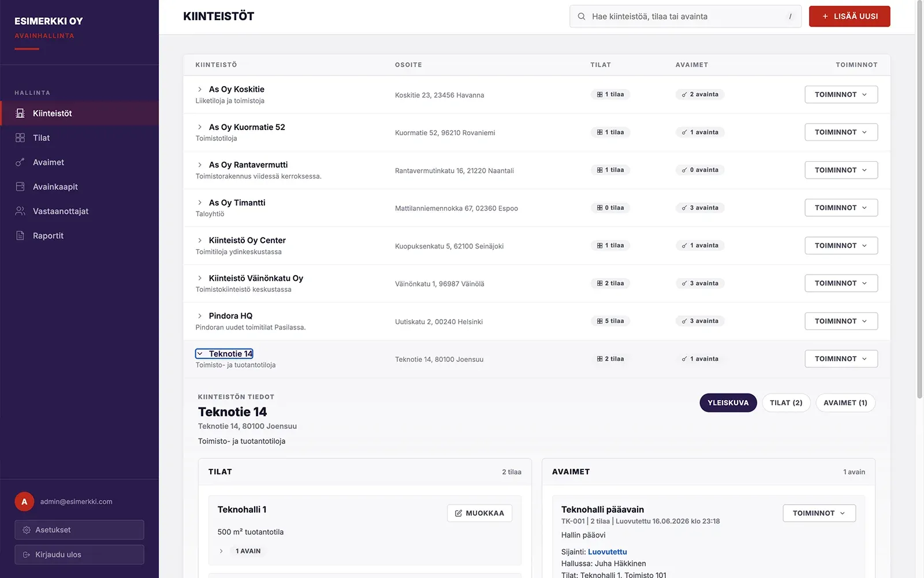Expand the Kiinteistö Väinönkatu Oy row
Image resolution: width=924 pixels, height=578 pixels.
(200, 278)
